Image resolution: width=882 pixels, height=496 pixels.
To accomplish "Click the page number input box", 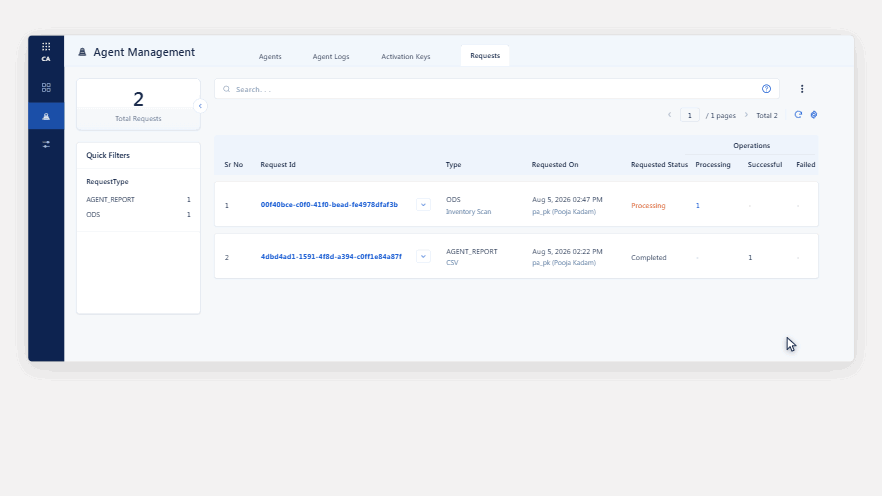I will [690, 115].
